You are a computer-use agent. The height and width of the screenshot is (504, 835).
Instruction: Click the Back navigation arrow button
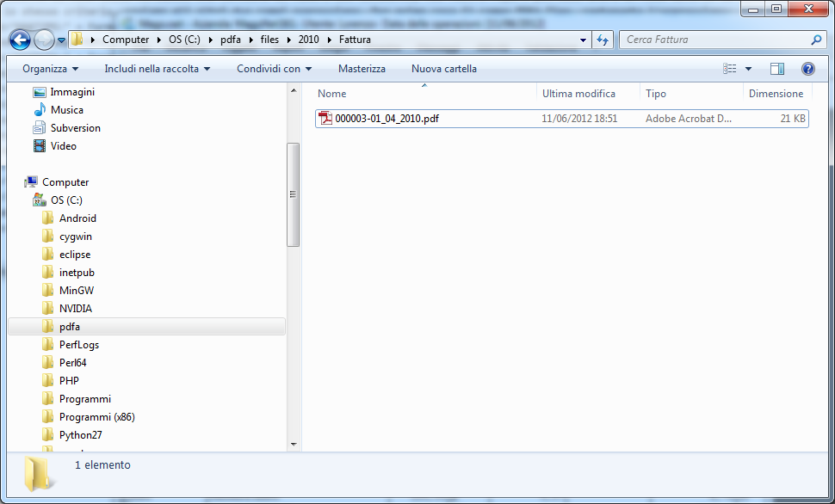[21, 40]
